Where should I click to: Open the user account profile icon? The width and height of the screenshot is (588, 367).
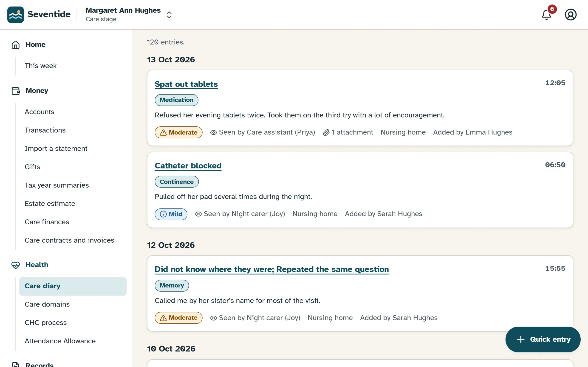(x=571, y=14)
